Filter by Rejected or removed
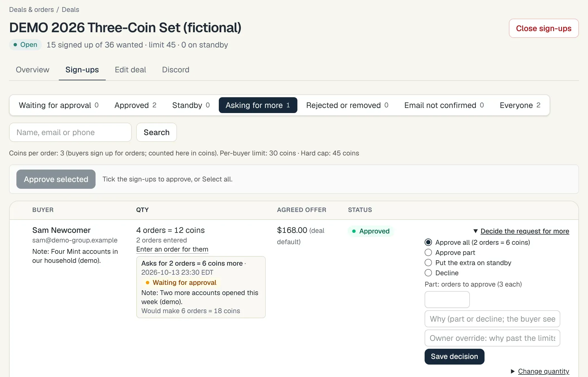The height and width of the screenshot is (377, 588). coord(347,105)
